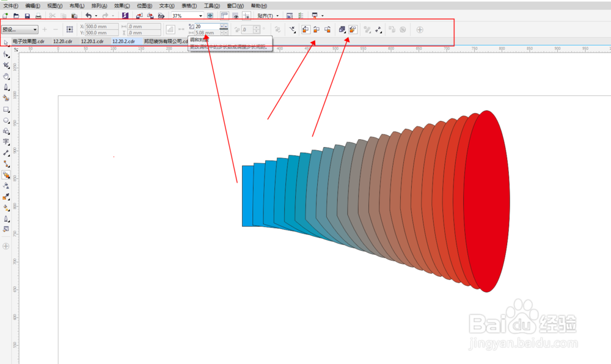
Task: Click the Y position field 500.0 mm
Action: tap(101, 33)
